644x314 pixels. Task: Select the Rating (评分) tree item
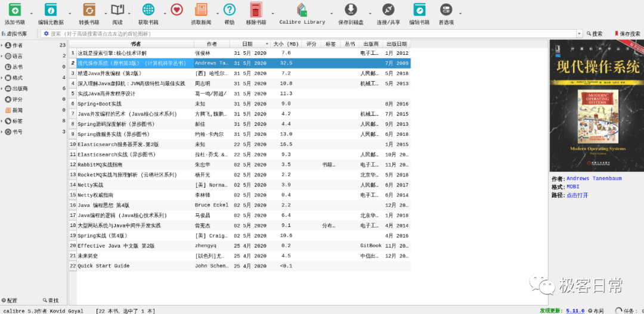pyautogui.click(x=33, y=100)
